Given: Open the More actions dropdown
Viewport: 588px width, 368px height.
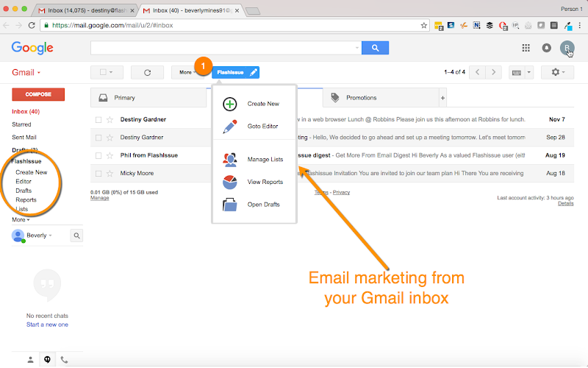Looking at the screenshot, I should point(187,72).
